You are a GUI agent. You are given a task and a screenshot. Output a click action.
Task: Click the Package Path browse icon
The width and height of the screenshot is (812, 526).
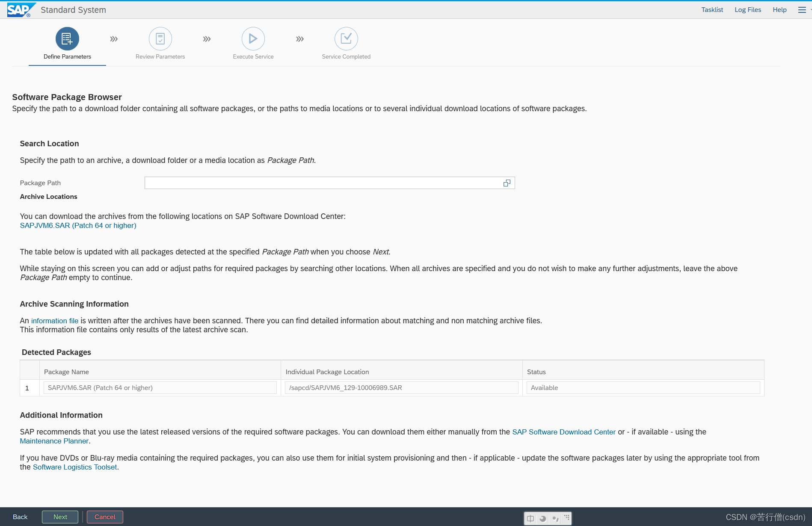(507, 183)
